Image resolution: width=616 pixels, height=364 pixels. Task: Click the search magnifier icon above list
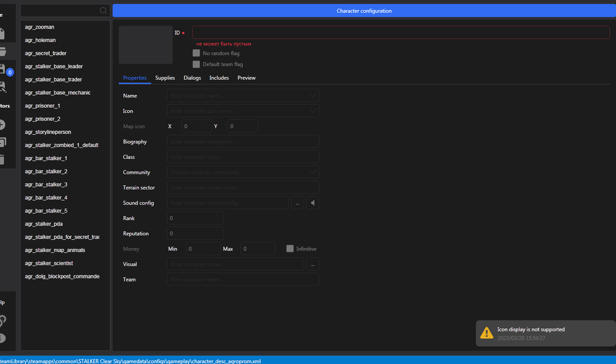[103, 10]
